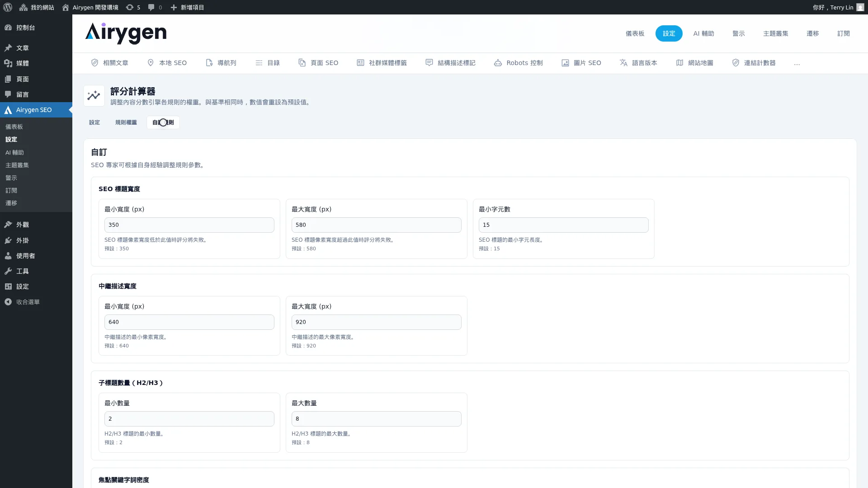Click the active 設定 pill in top navigation
The height and width of the screenshot is (488, 868).
pyautogui.click(x=669, y=33)
